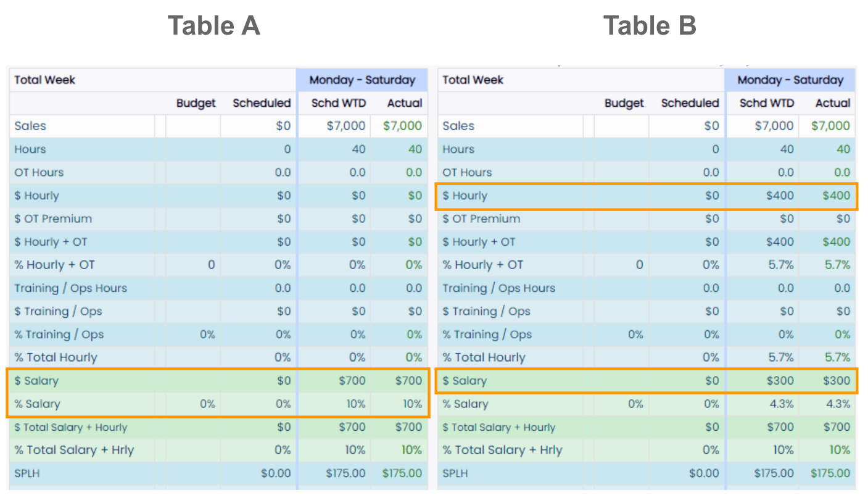Select Monday - Saturday header in Table B
868x495 pixels.
coord(790,80)
